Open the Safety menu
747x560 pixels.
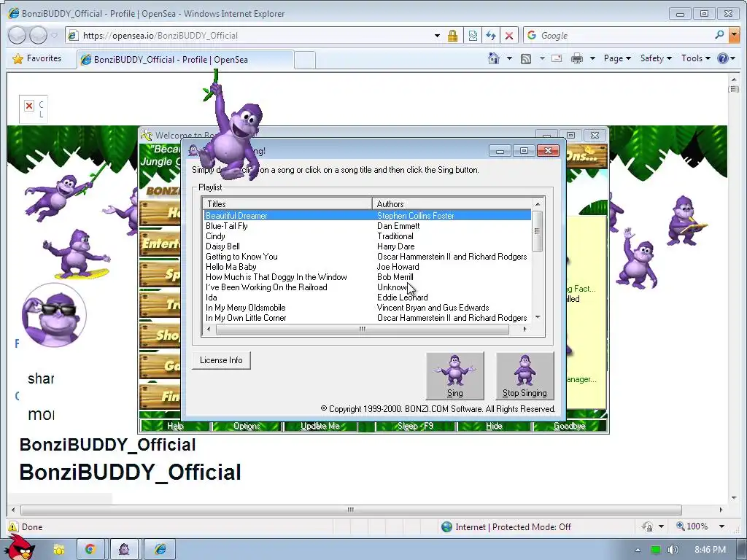pyautogui.click(x=656, y=58)
